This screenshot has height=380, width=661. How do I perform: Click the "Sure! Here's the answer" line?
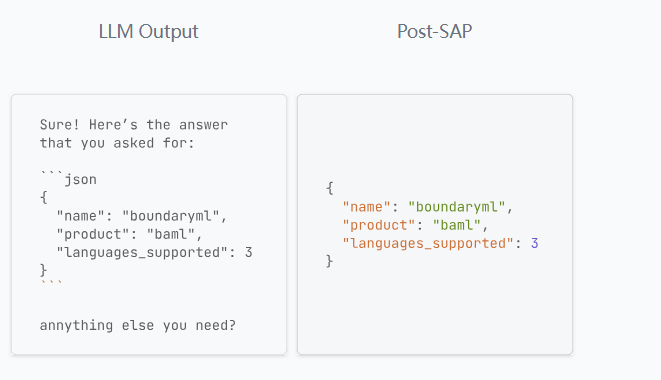click(134, 125)
